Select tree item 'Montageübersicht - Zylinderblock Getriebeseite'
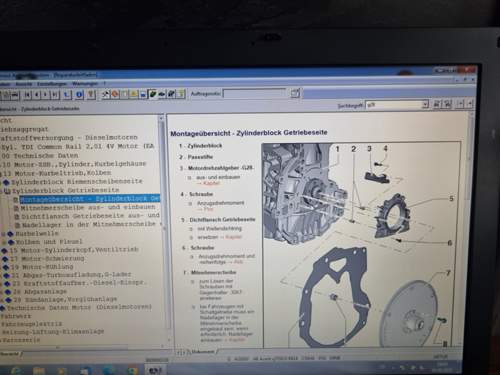Screen dimensions: 500x375 pyautogui.click(x=90, y=199)
